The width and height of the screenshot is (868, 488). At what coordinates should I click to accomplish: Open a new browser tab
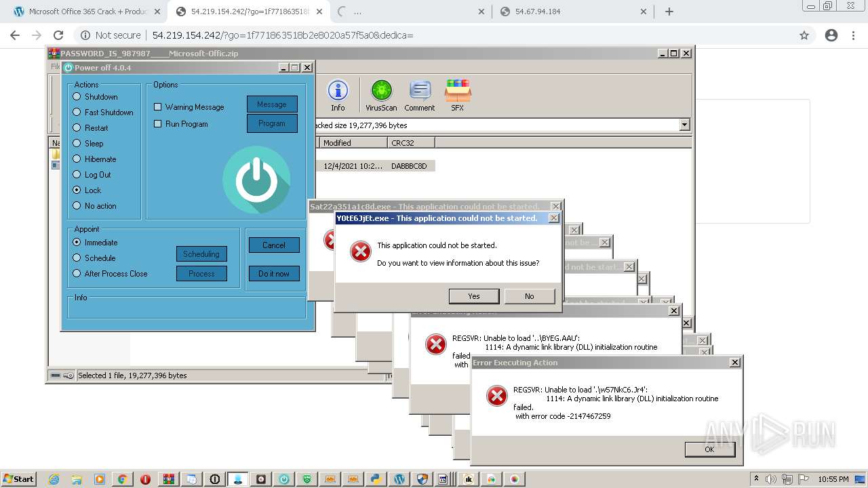tap(669, 12)
